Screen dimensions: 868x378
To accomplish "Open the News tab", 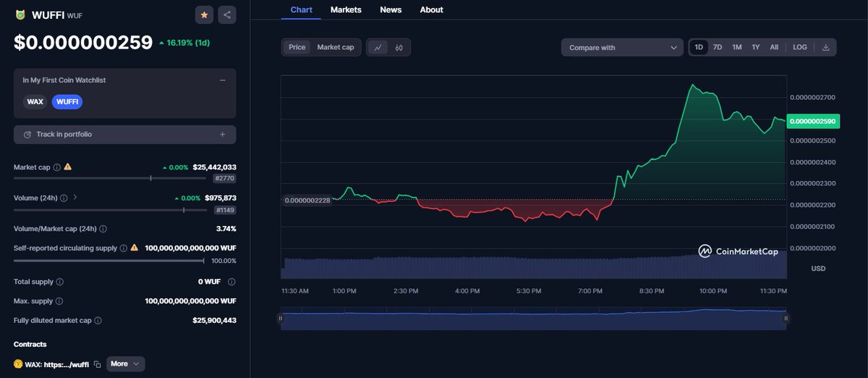I will pos(391,9).
